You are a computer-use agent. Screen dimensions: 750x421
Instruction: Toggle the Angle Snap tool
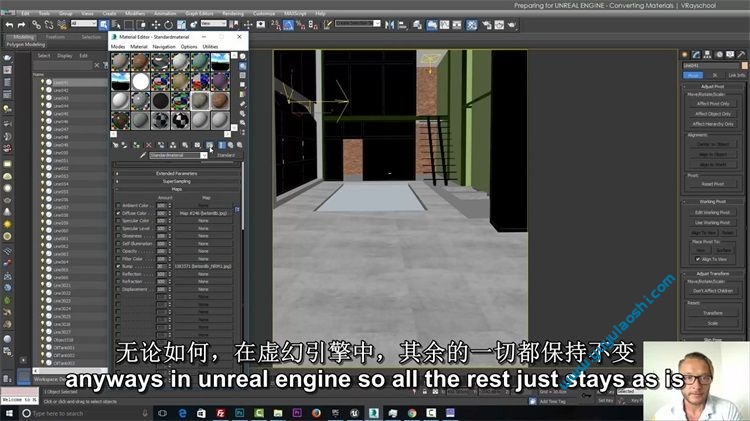[288, 25]
